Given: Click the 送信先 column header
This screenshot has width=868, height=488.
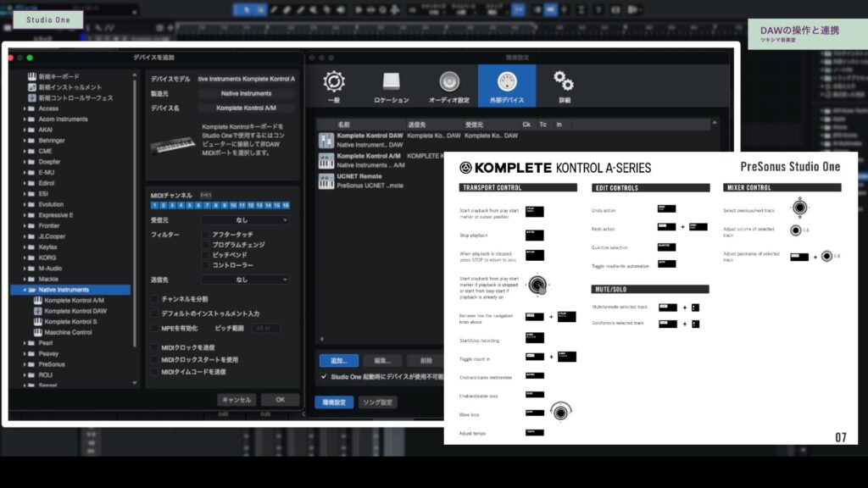Looking at the screenshot, I should [416, 125].
